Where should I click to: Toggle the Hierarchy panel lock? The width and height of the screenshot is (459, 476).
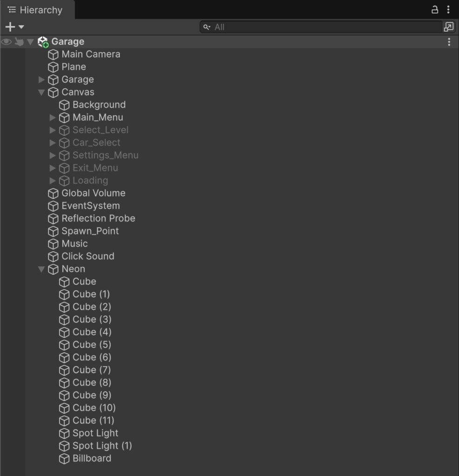pyautogui.click(x=435, y=10)
